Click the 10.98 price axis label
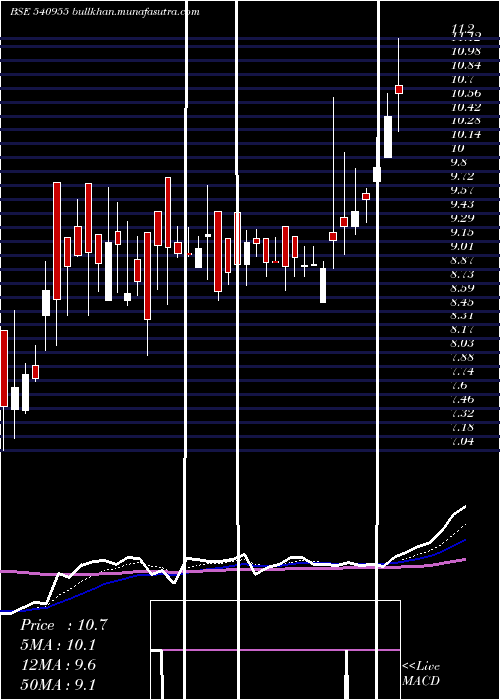 466,51
